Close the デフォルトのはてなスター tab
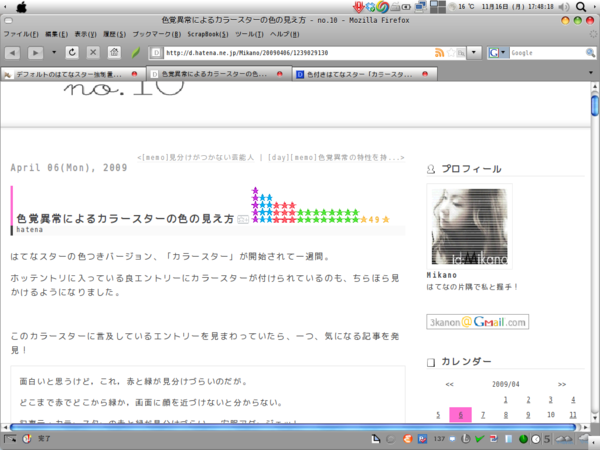 point(134,74)
